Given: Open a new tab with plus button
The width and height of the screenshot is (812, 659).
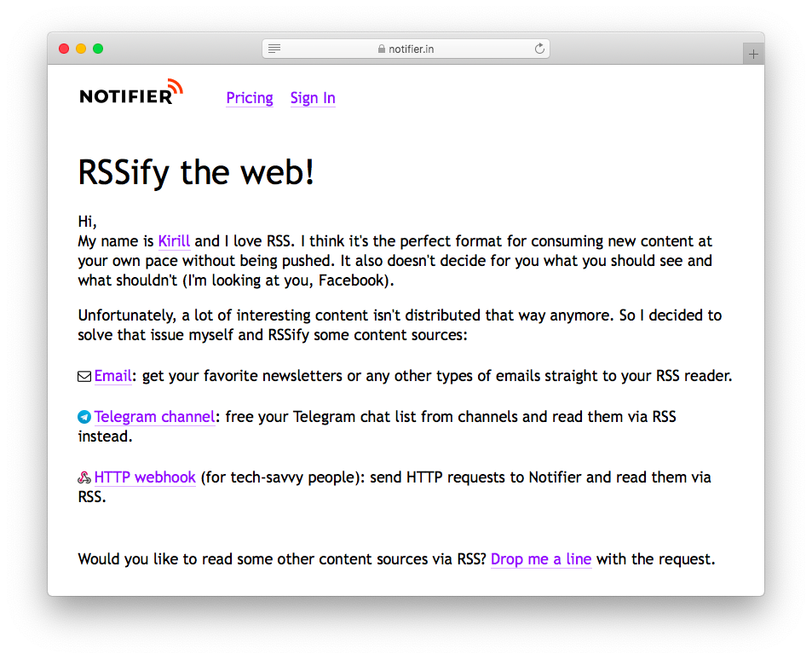Looking at the screenshot, I should 753,54.
